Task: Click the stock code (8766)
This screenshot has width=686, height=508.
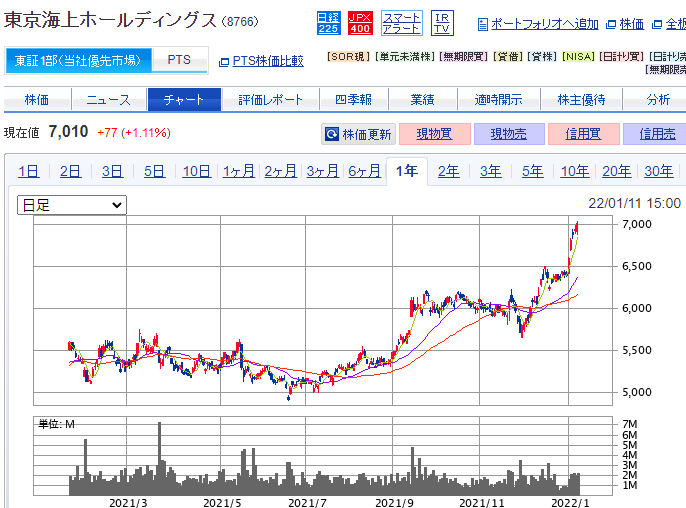Action: (240, 21)
